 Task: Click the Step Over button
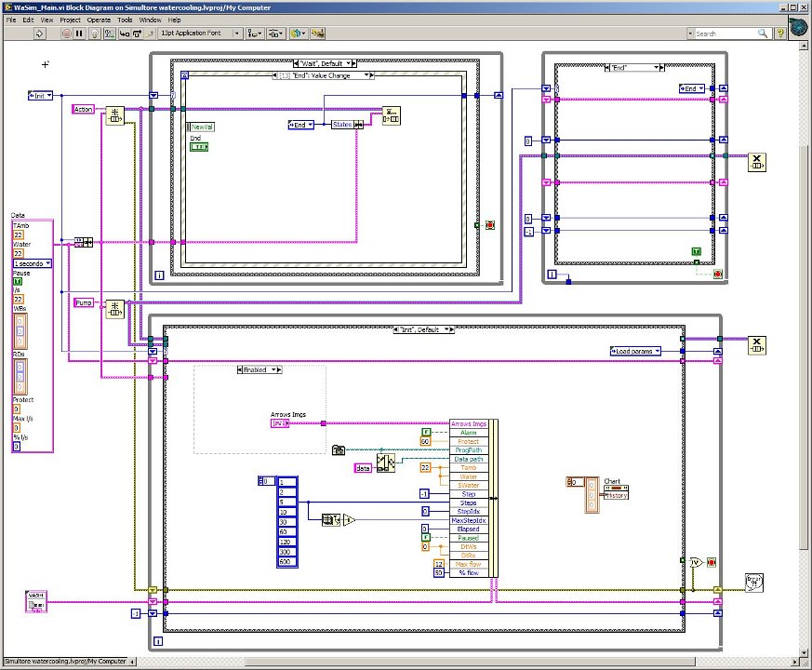pos(137,33)
